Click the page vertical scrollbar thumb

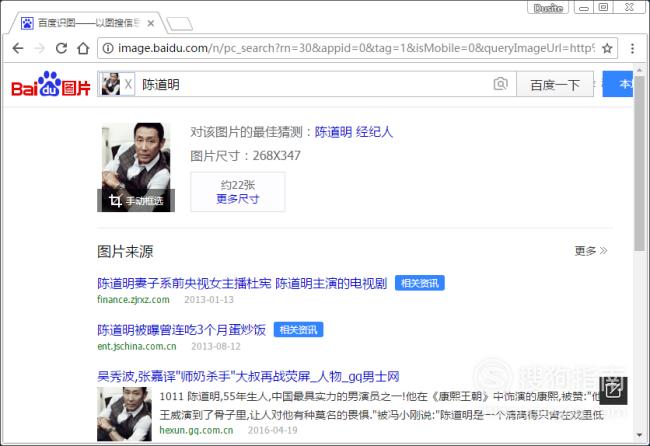pyautogui.click(x=639, y=163)
